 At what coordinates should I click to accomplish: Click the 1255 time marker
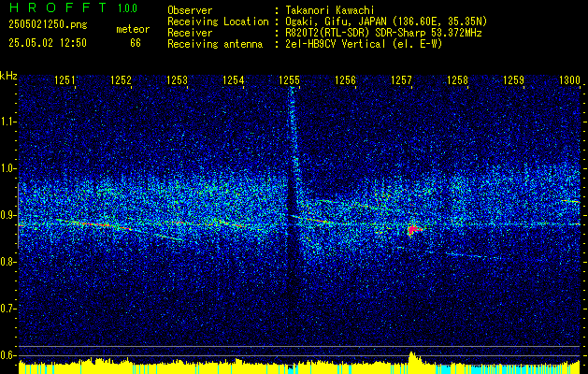point(290,79)
